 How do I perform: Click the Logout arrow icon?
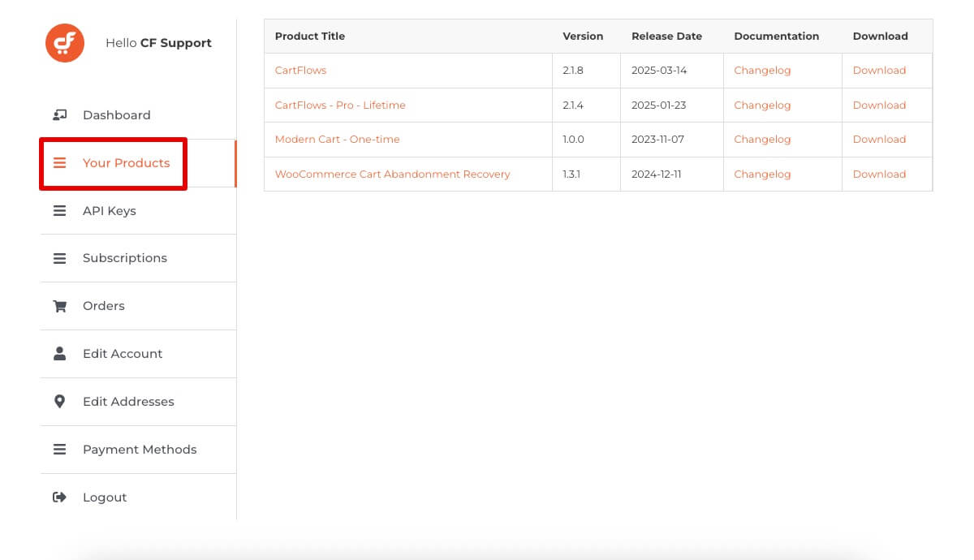coord(59,498)
